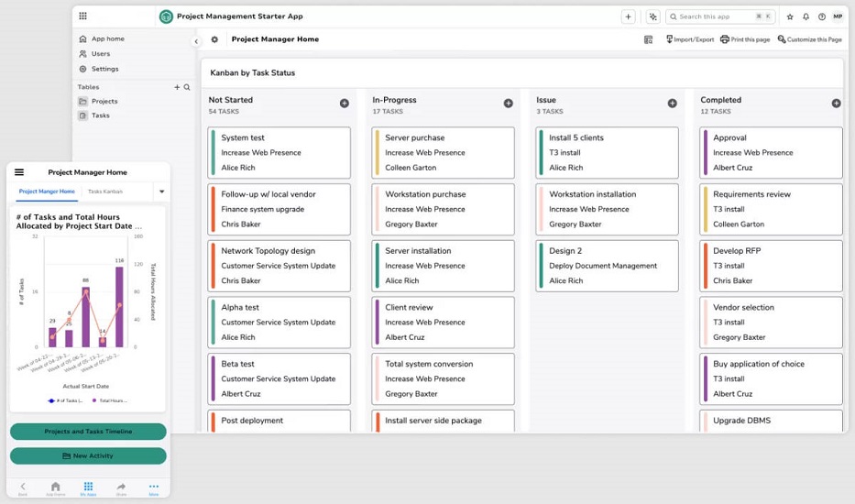Expand the mobile tabs dropdown arrow
Screen dimensions: 855x504
click(x=161, y=192)
